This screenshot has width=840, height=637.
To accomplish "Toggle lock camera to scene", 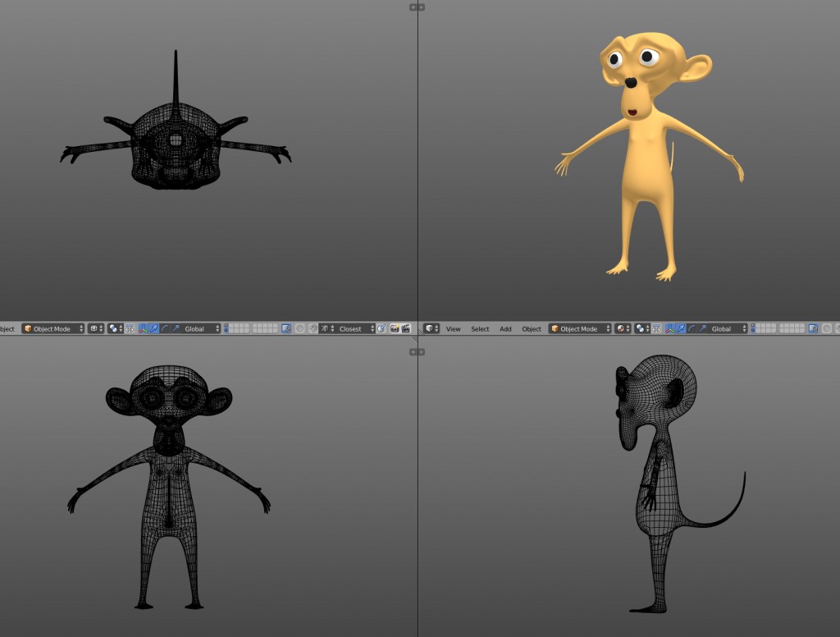I will (x=287, y=328).
